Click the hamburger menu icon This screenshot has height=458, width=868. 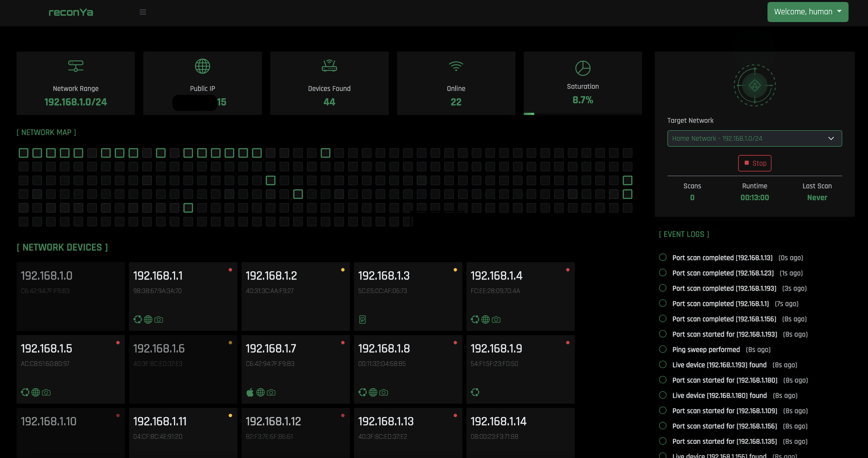click(x=142, y=12)
